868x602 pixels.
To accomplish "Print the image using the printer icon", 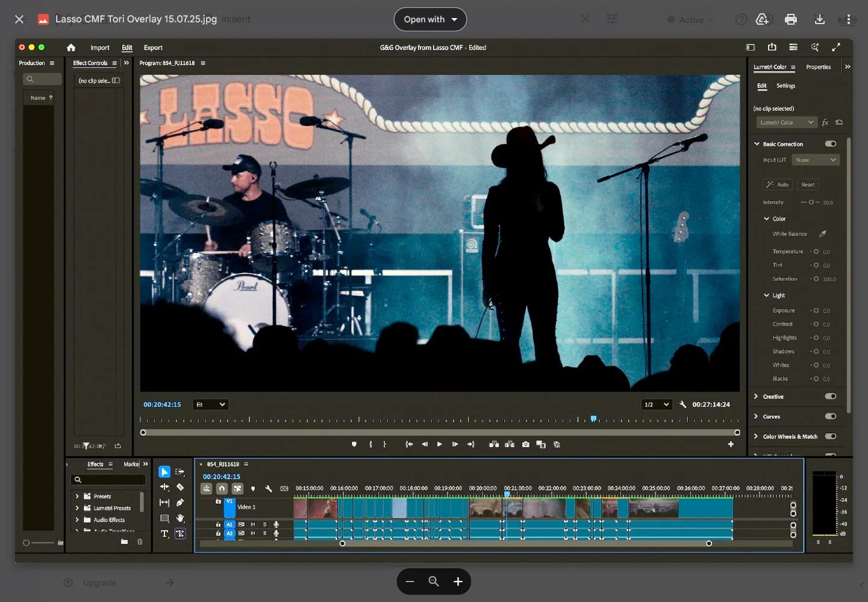I will point(791,19).
